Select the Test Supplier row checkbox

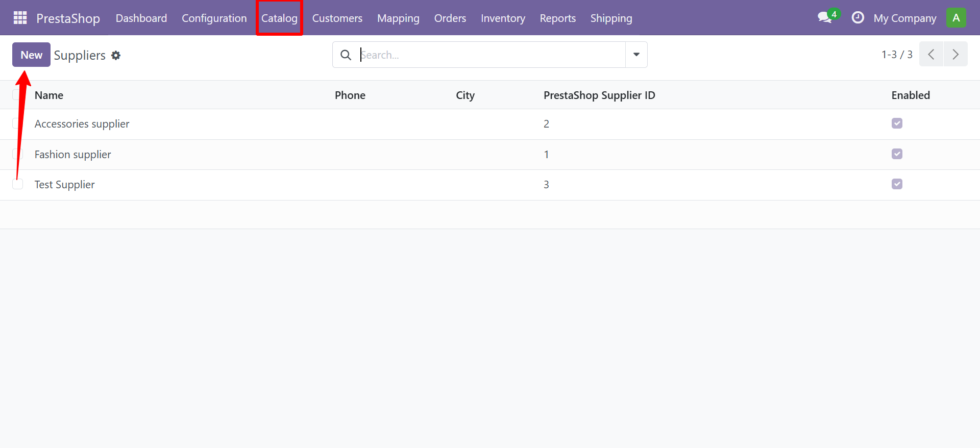tap(18, 185)
